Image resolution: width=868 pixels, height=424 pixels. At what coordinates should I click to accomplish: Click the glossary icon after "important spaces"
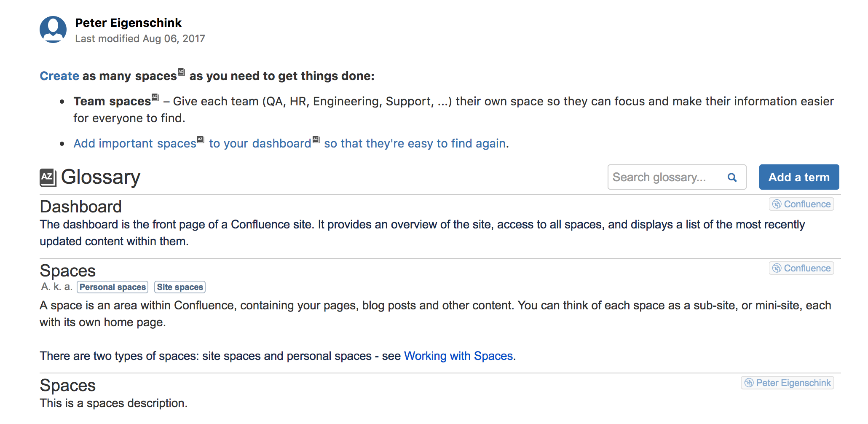click(201, 140)
